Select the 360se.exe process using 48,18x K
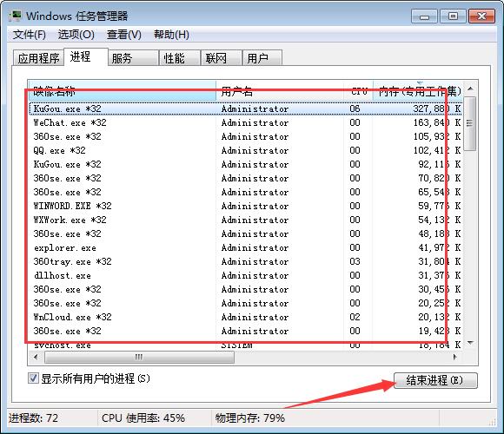The image size is (504, 434). coord(246,233)
